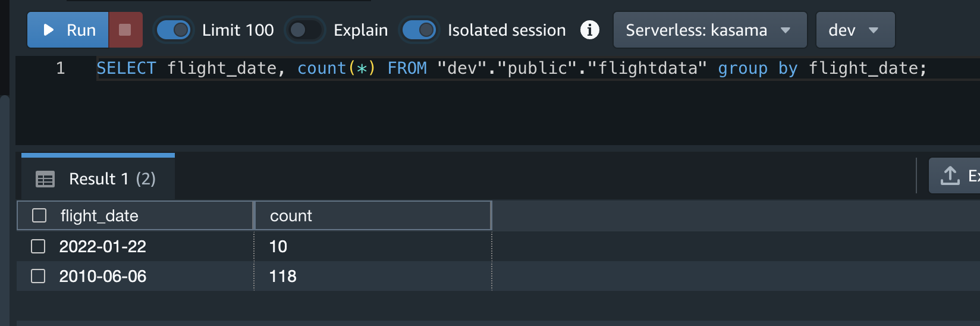
Task: Tick the select-all checkbox in header row
Action: 39,215
